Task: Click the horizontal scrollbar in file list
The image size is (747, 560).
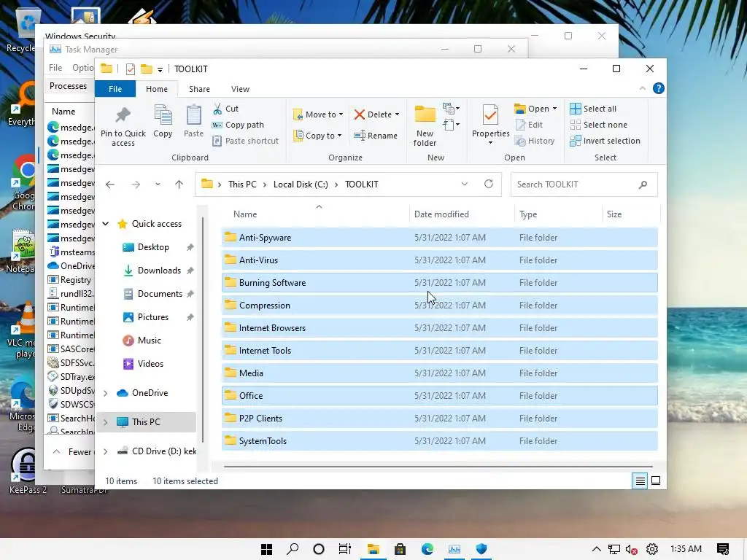Action: 438,467
